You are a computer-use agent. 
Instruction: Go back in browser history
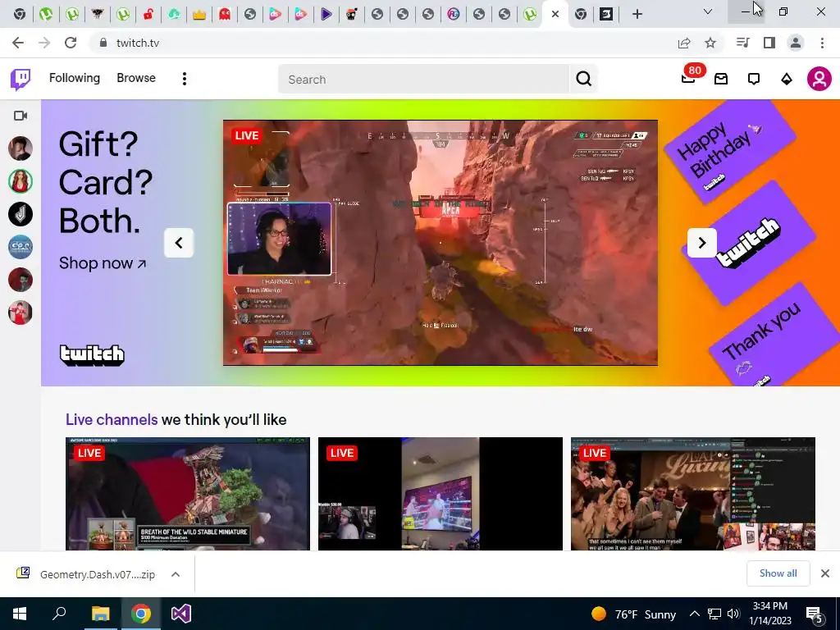pyautogui.click(x=18, y=43)
